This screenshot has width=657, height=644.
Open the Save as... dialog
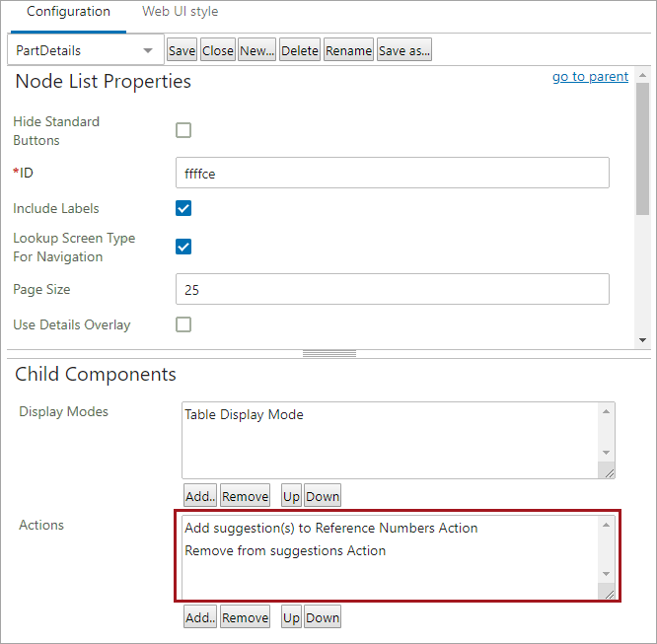pos(403,50)
